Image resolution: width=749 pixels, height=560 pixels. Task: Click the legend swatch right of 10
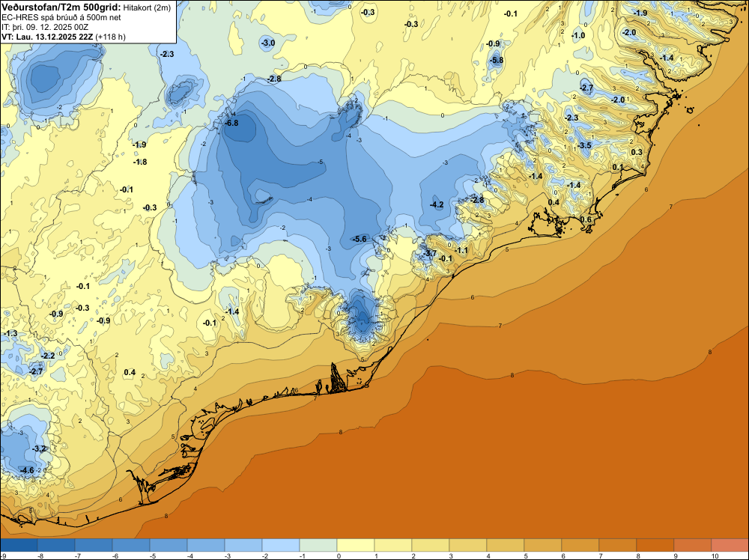730,545
